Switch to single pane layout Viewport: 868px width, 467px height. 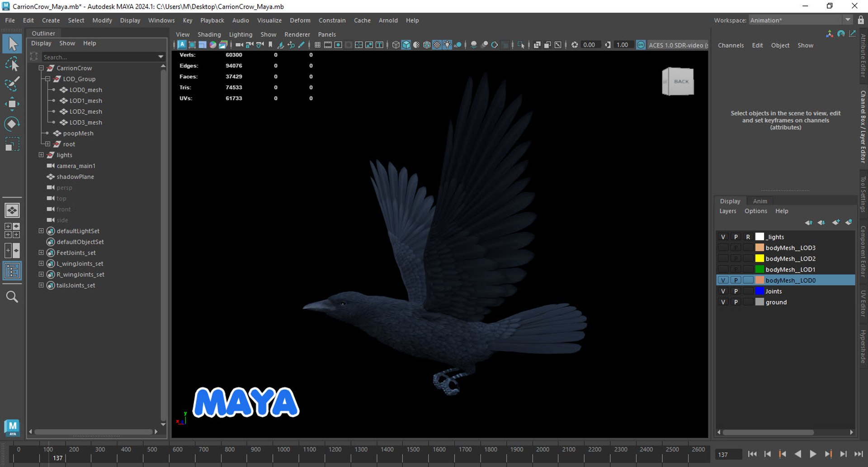(x=12, y=210)
